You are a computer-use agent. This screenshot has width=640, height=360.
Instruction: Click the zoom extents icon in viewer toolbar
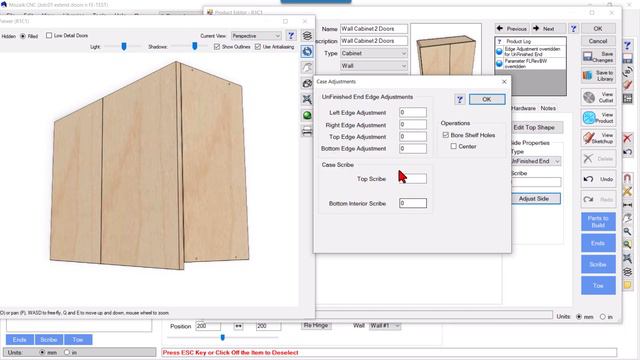click(x=307, y=99)
